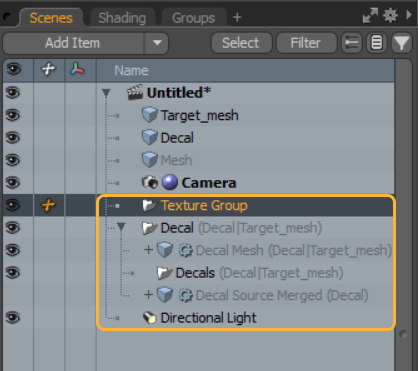Screen dimensions: 418x371
Task: Click the Directional Light item icon
Action: pyautogui.click(x=149, y=318)
